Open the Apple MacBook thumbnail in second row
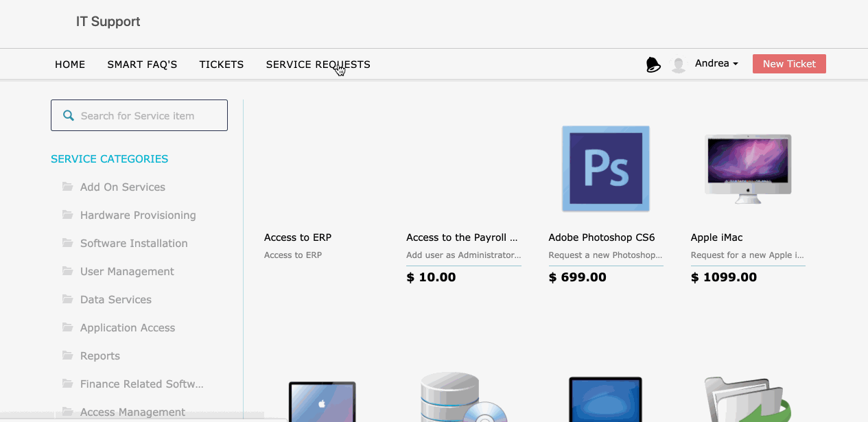Screen dimensions: 868x422 tap(321, 401)
